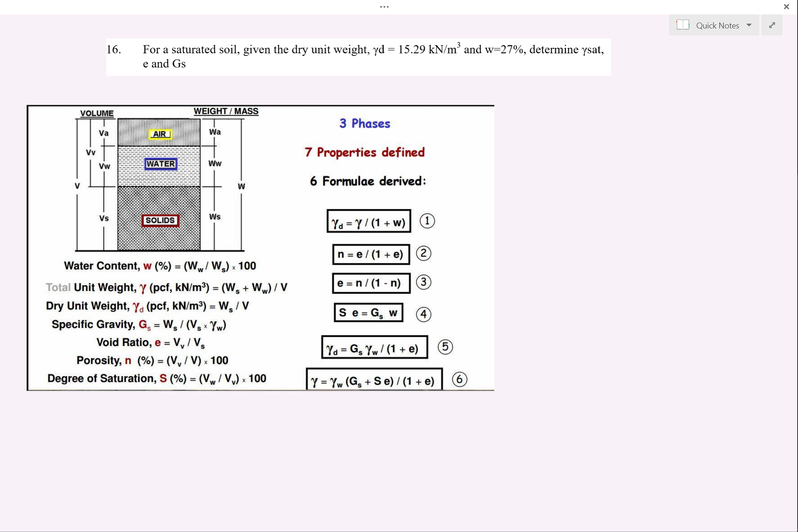
Task: Click the three-dot menu at top center
Action: point(384,7)
